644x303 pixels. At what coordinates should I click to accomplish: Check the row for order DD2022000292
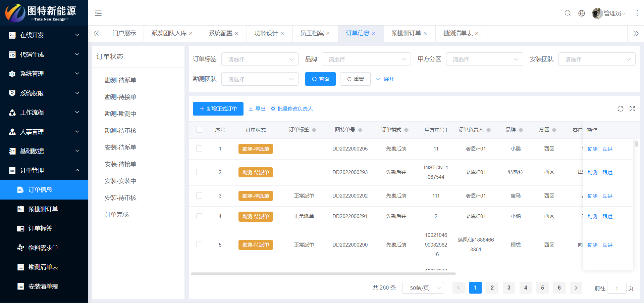(x=199, y=196)
